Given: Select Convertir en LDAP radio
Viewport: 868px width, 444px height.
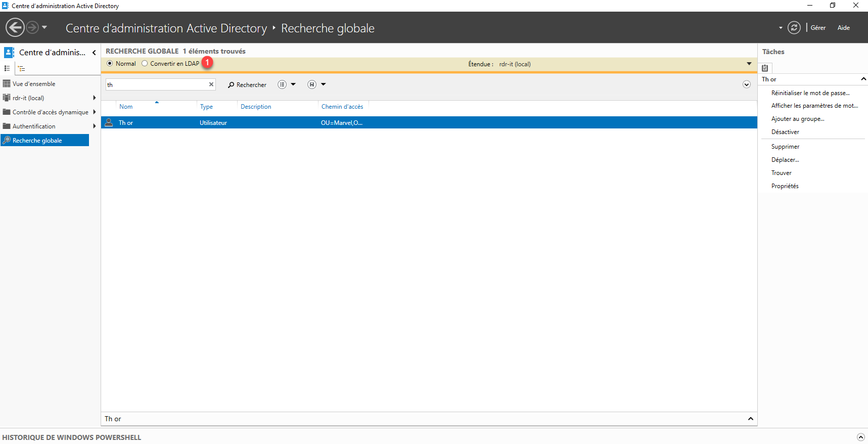Looking at the screenshot, I should [145, 64].
